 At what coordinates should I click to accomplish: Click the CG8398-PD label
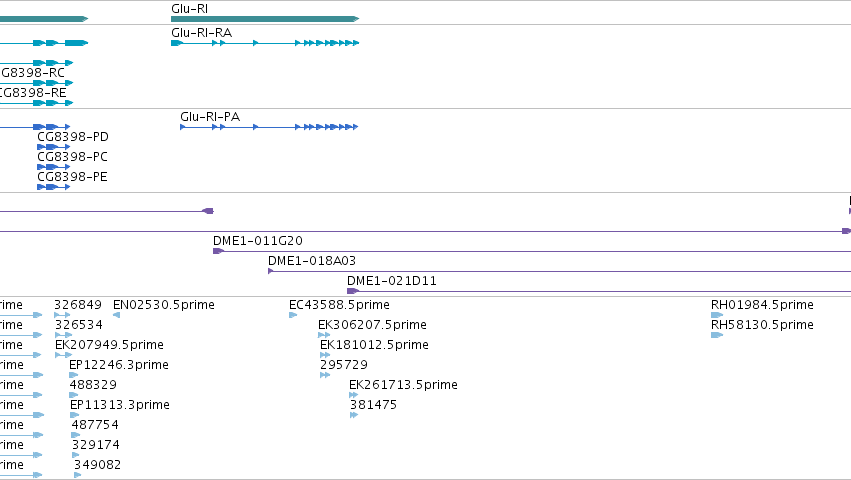(x=73, y=137)
